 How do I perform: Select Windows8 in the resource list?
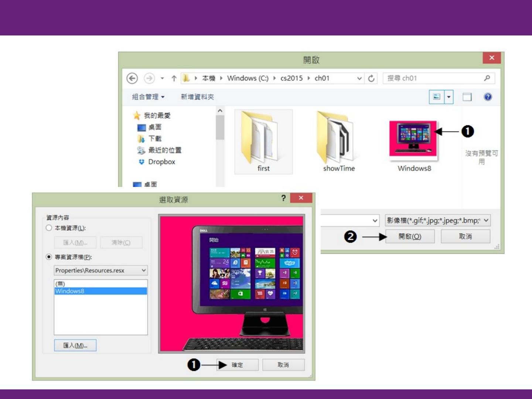(x=100, y=291)
